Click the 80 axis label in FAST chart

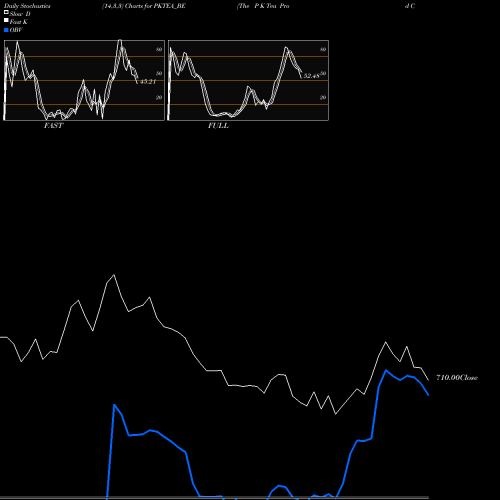tap(159, 49)
